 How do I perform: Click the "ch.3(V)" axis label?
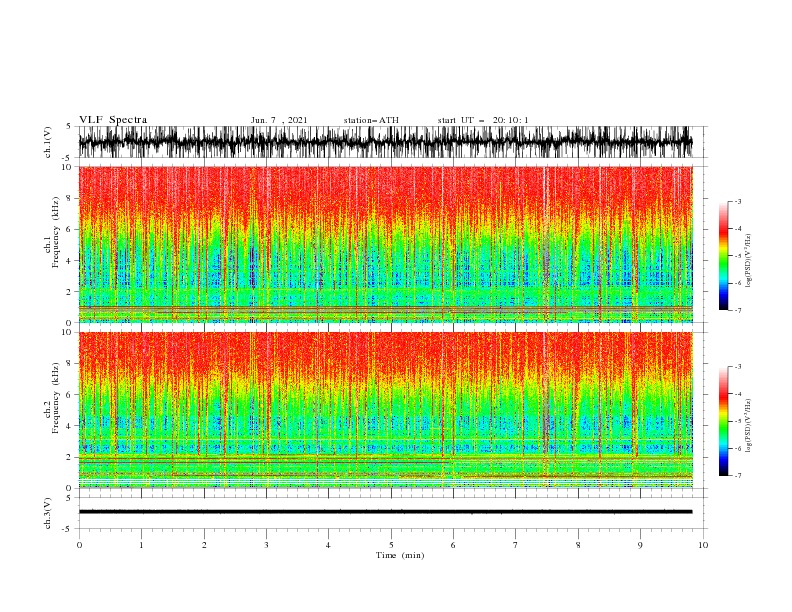[x=48, y=513]
